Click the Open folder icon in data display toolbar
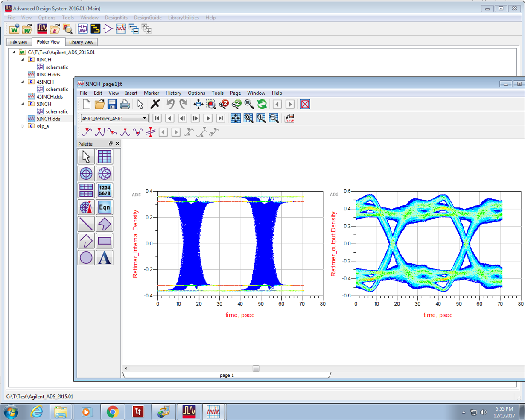Image resolution: width=525 pixels, height=420 pixels. (x=99, y=104)
